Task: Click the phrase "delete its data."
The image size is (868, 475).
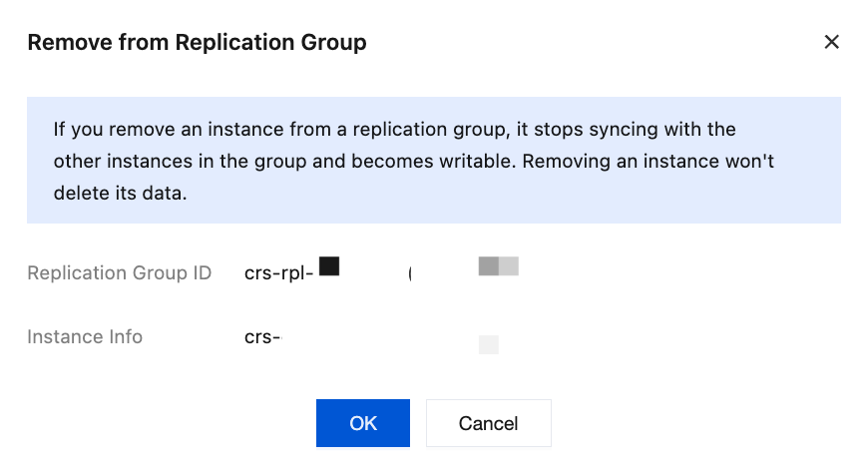Action: [120, 194]
